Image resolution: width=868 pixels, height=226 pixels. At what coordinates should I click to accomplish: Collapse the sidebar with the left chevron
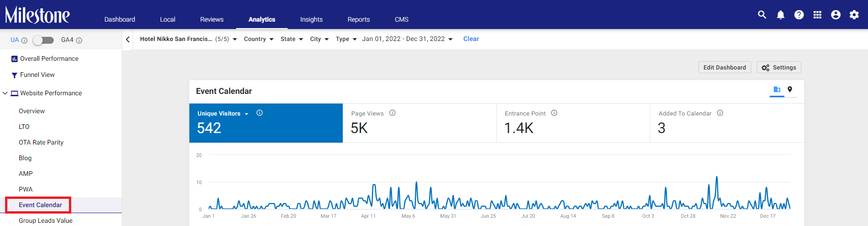point(128,39)
